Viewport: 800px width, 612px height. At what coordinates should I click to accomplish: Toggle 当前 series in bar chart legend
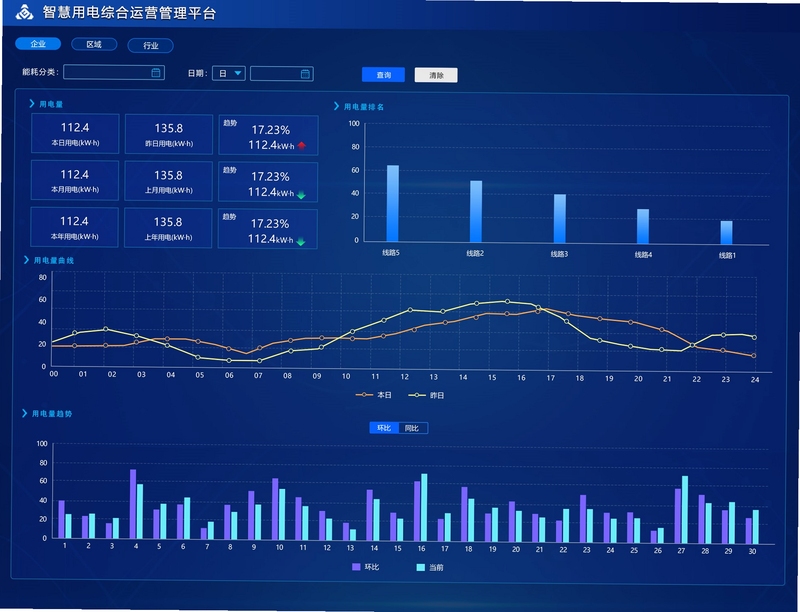pyautogui.click(x=430, y=568)
